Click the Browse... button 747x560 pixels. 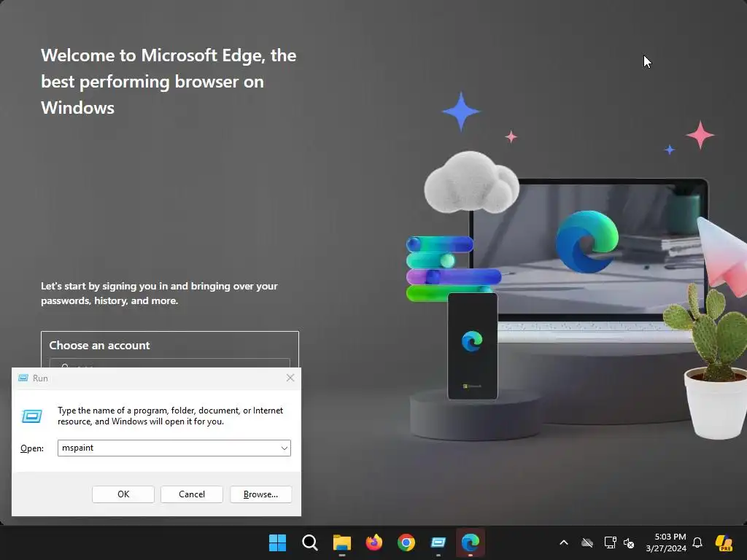click(260, 494)
